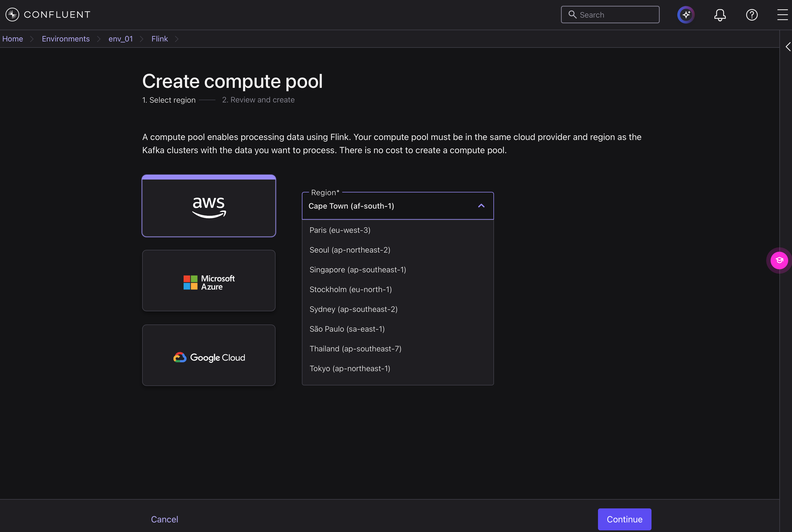Click step 2 Review and create
This screenshot has width=792, height=532.
tap(258, 100)
